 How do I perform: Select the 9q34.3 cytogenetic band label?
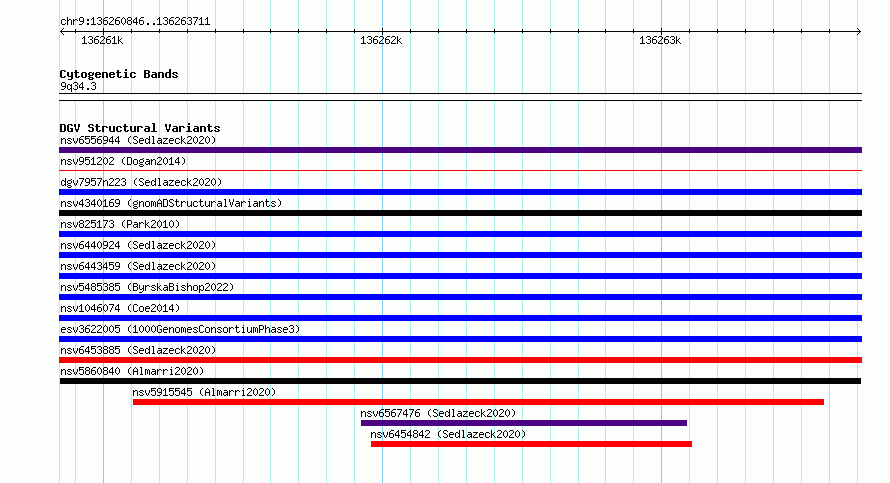click(x=78, y=86)
